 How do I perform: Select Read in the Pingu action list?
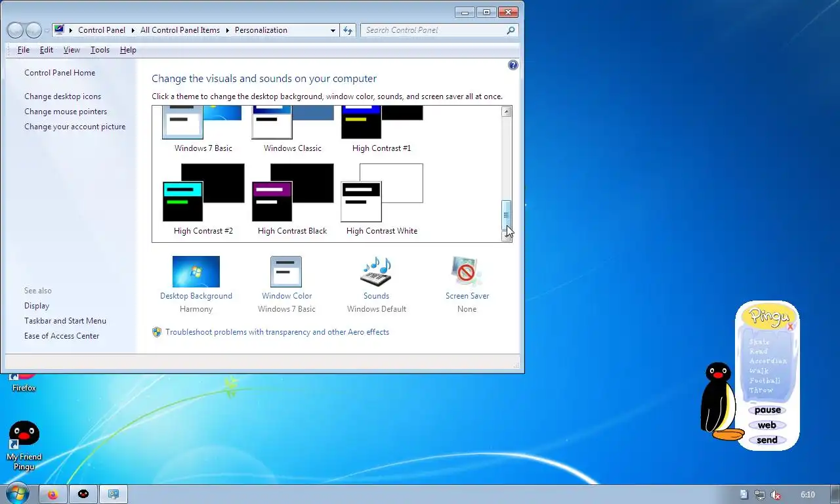click(x=758, y=352)
